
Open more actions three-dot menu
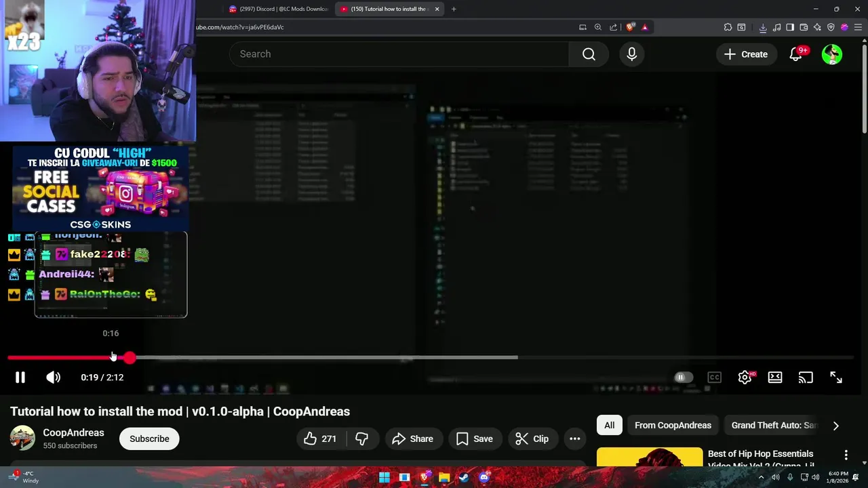(x=574, y=439)
